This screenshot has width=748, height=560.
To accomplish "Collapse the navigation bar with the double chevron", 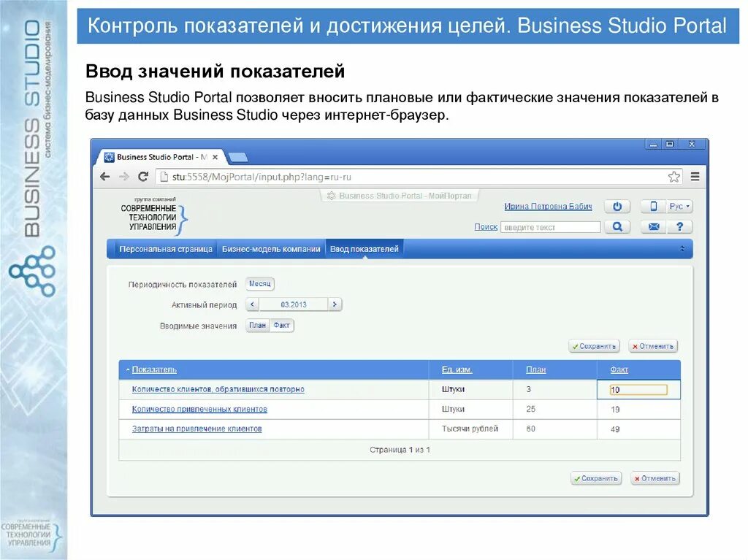I will (682, 248).
